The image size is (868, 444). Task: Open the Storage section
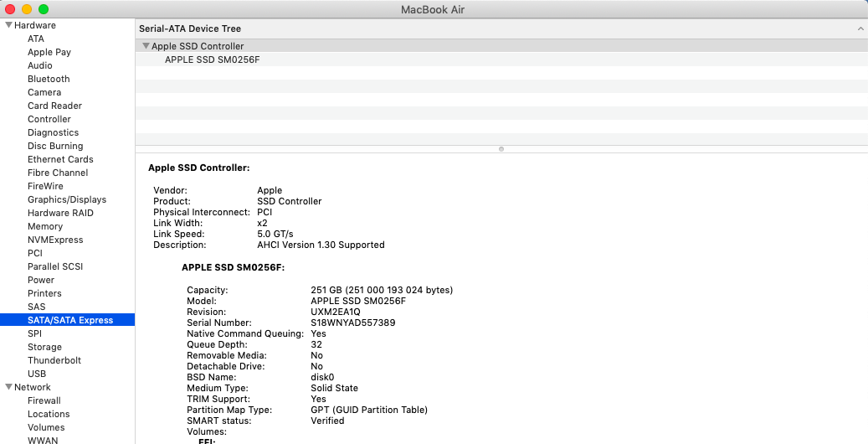44,347
